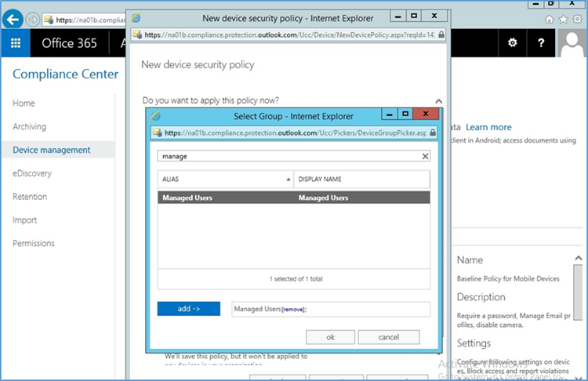
Task: Maximize the New device security policy window
Action: (414, 16)
